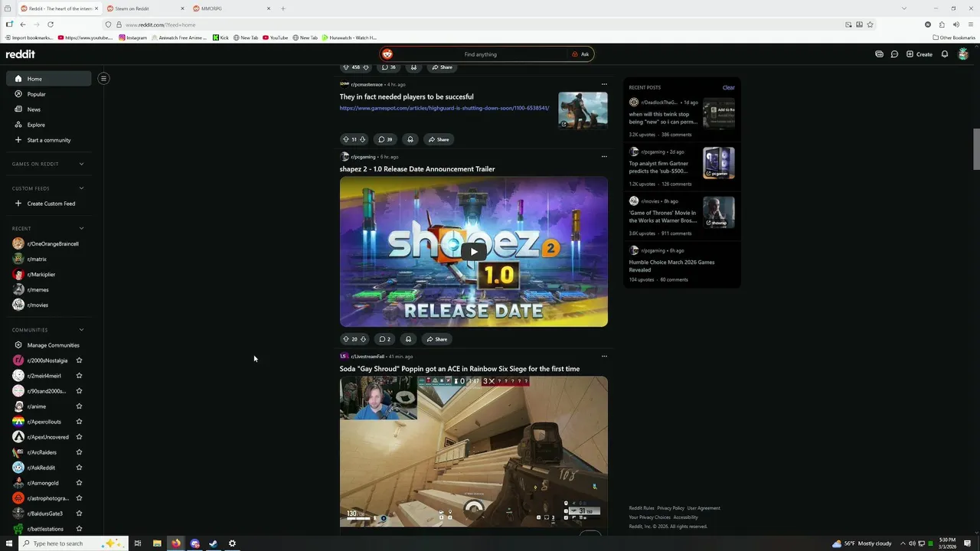This screenshot has width=980, height=551.
Task: Select Popular in the left sidebar
Action: point(48,94)
